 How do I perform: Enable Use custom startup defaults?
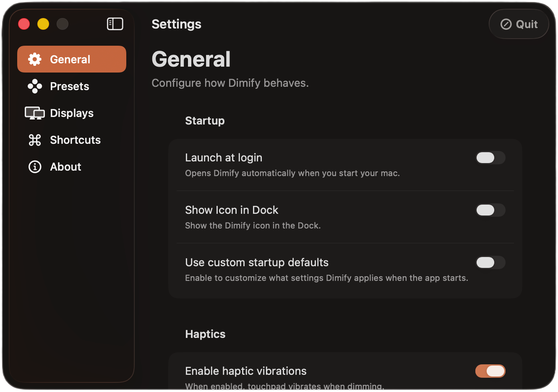pyautogui.click(x=490, y=262)
